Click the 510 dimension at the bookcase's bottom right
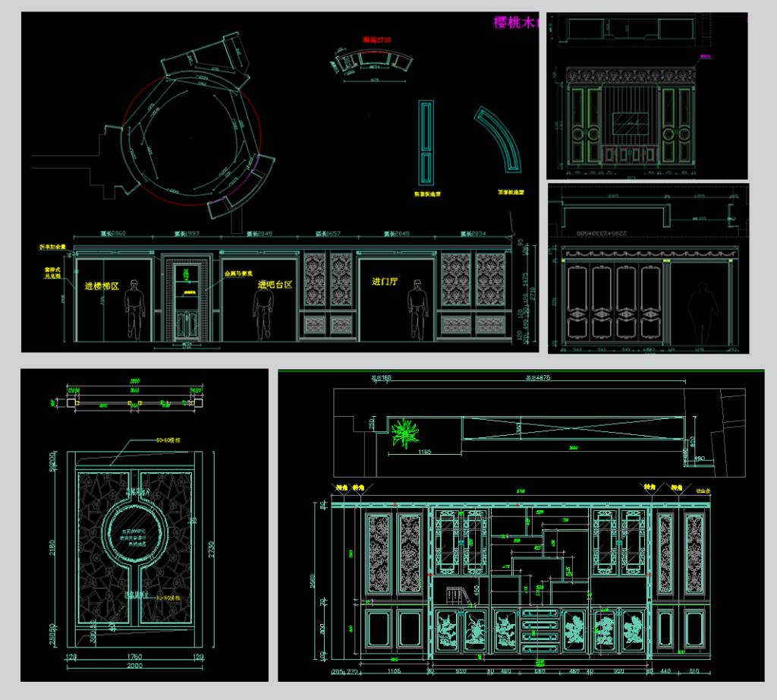777x700 pixels. click(x=694, y=670)
